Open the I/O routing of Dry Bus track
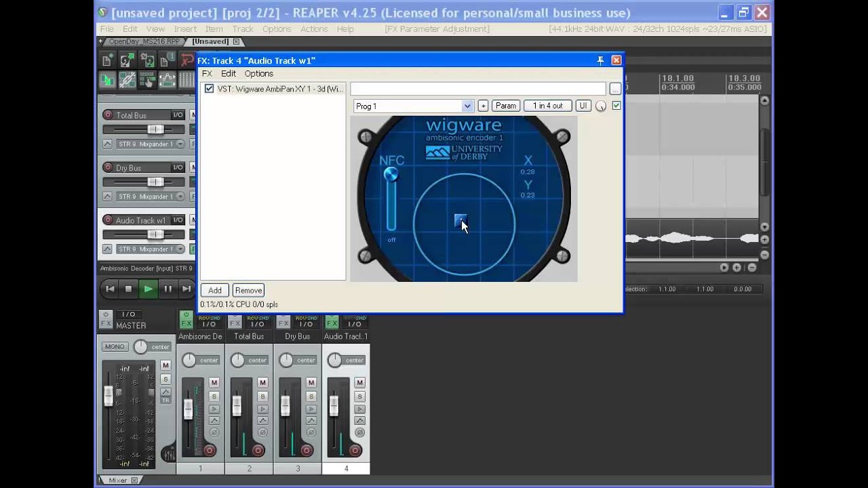Viewport: 868px width, 488px height. [178, 167]
